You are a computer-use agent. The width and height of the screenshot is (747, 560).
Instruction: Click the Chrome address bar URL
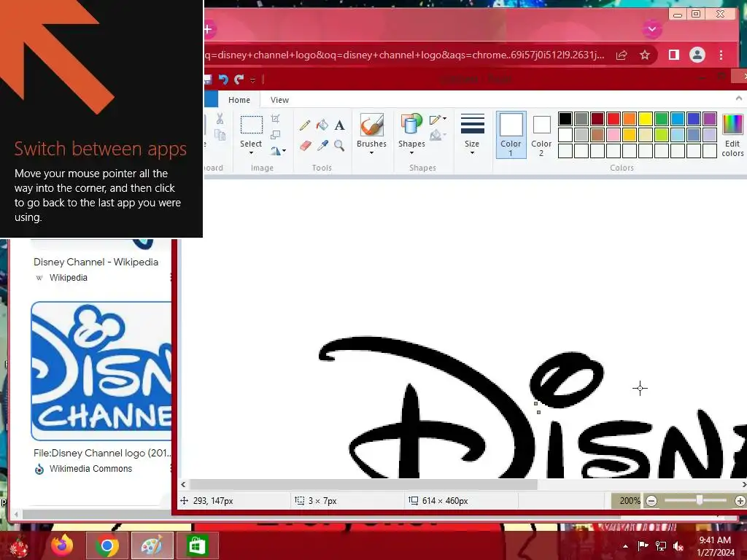(x=404, y=55)
